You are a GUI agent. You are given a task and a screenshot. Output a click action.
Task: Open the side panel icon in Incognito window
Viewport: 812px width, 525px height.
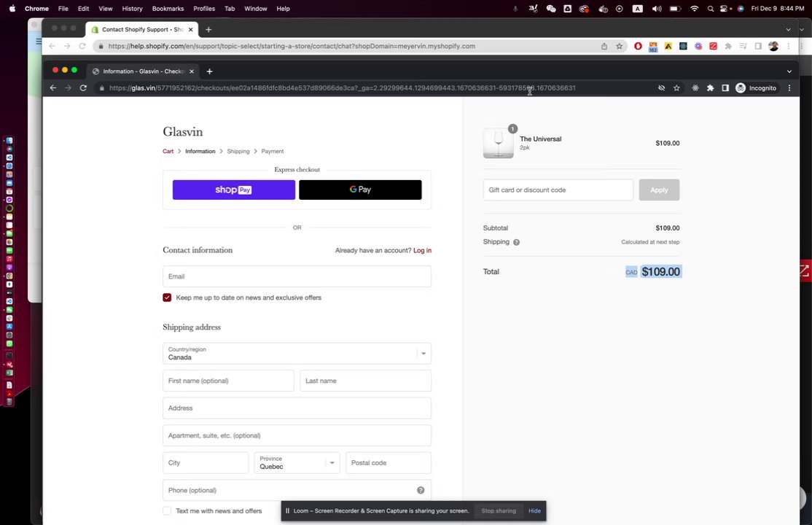pyautogui.click(x=725, y=88)
